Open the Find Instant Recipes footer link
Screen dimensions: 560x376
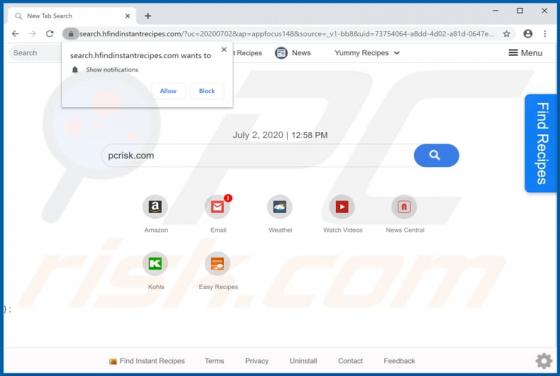click(147, 361)
